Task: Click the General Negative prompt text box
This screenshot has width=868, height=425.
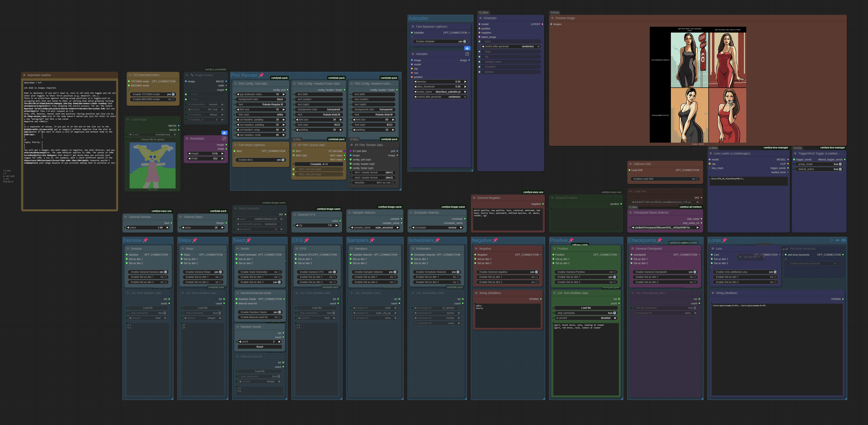Action: tap(508, 219)
